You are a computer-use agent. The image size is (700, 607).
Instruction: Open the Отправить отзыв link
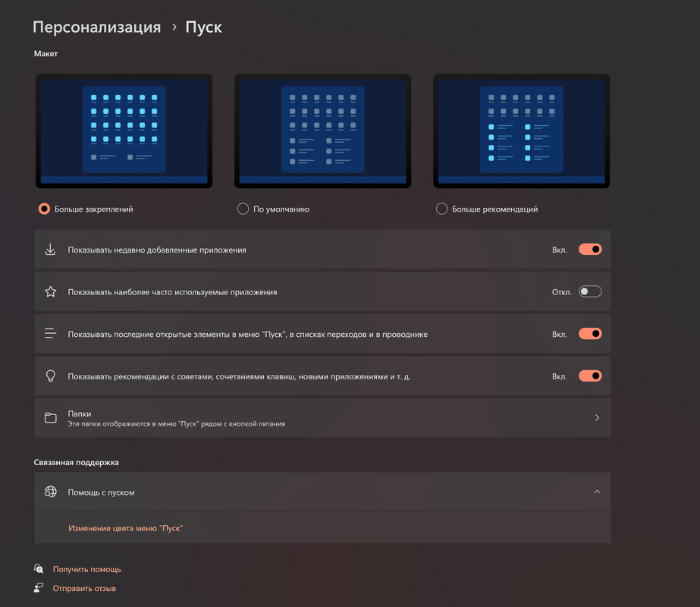click(84, 588)
